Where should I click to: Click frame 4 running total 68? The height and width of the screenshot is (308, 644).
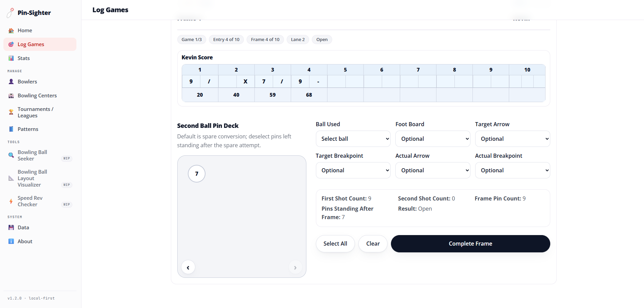(x=309, y=95)
